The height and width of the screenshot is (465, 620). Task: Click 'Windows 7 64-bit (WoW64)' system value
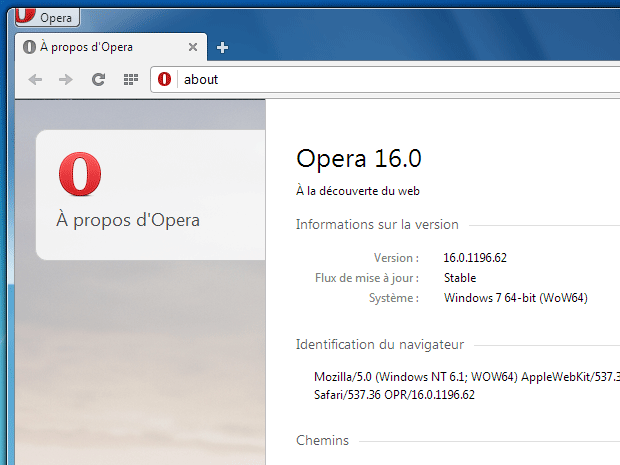[516, 297]
